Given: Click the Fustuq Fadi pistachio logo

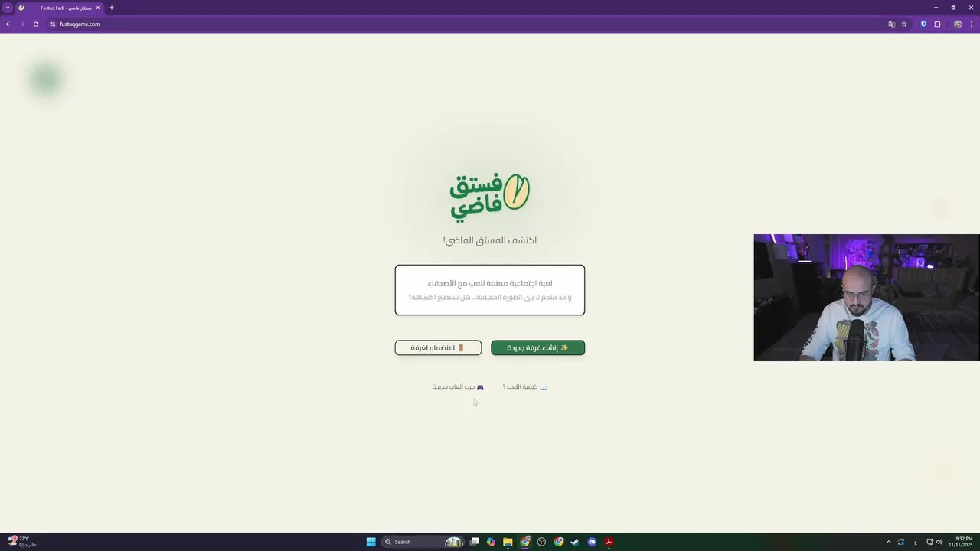Looking at the screenshot, I should [490, 197].
